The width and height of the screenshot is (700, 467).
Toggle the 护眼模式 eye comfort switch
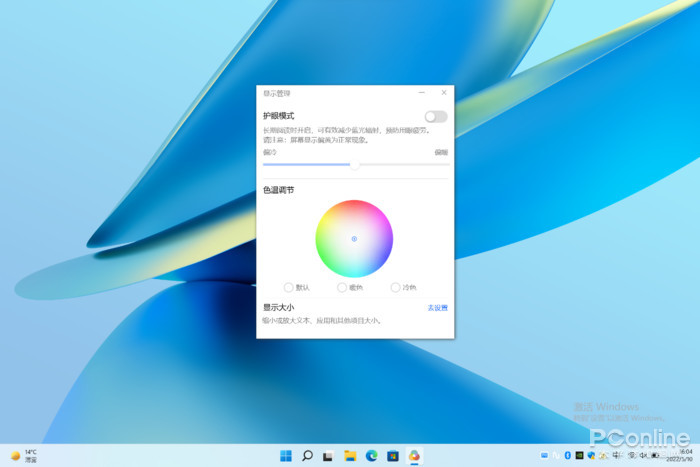pyautogui.click(x=436, y=117)
